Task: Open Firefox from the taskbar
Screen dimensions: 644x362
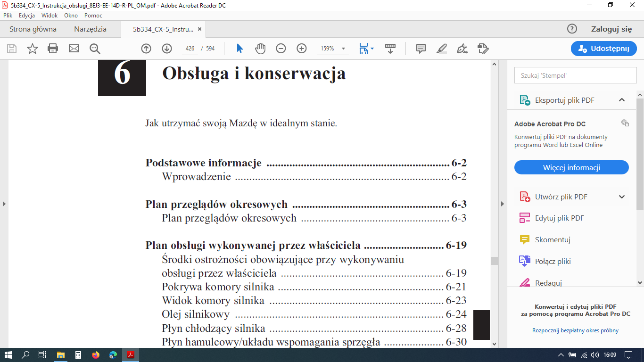Action: click(x=96, y=355)
